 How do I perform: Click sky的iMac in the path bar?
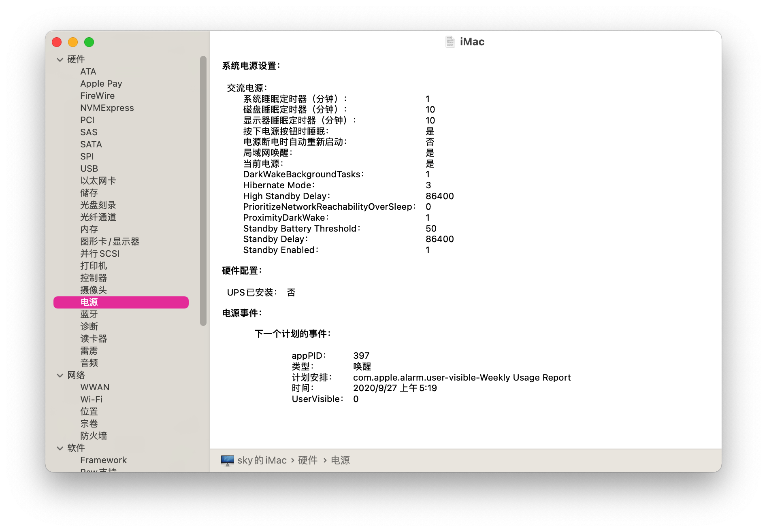click(262, 460)
